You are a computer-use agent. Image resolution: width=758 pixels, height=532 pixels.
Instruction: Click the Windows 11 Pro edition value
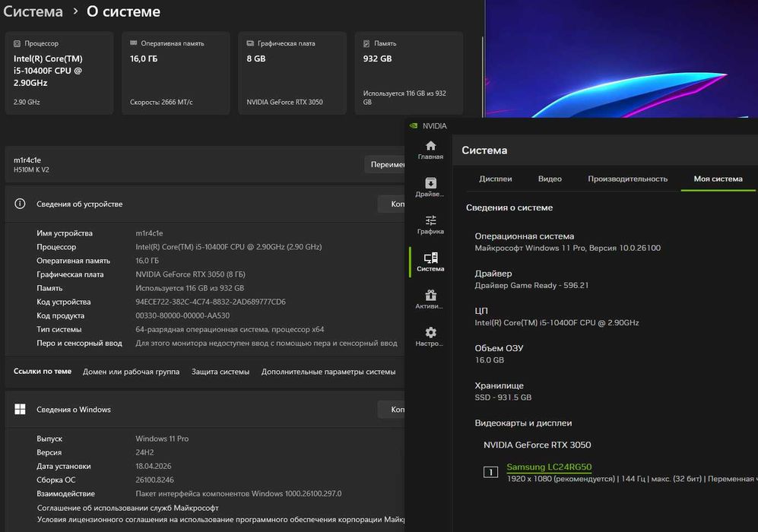click(x=162, y=439)
